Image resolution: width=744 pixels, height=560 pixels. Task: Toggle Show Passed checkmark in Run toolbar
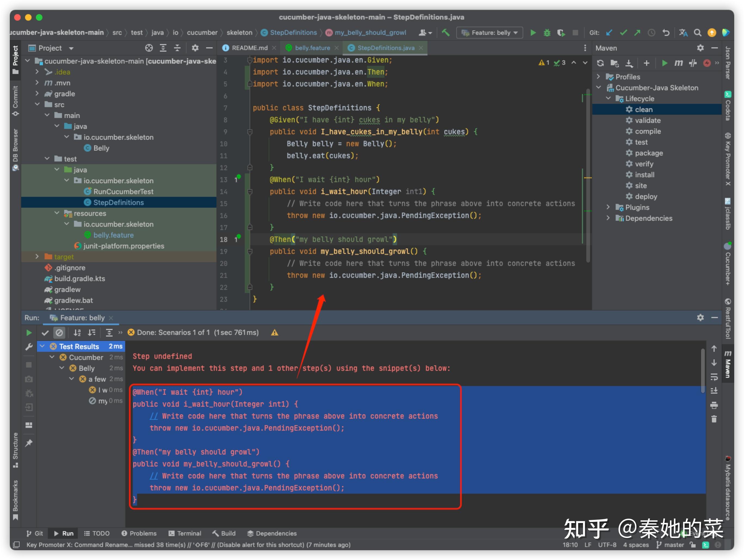(45, 333)
